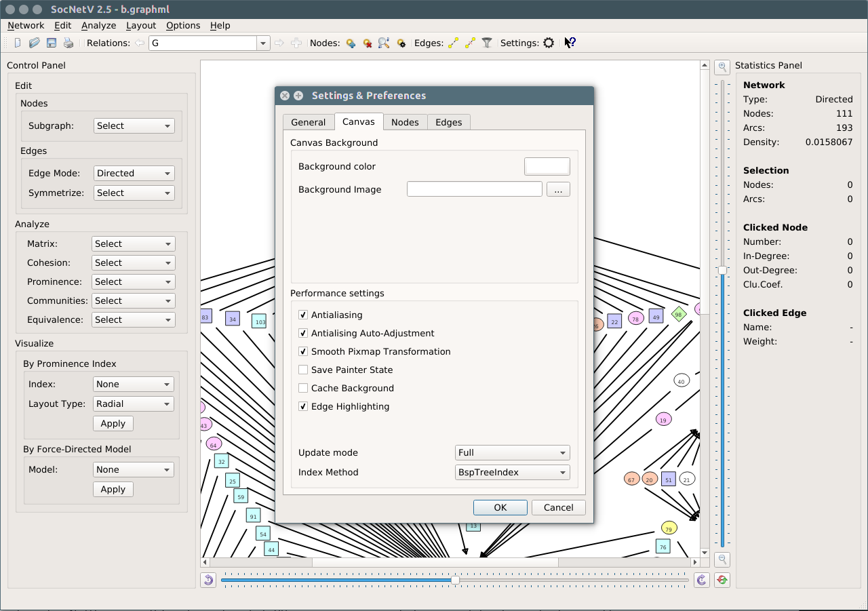Switch to the Edges settings tab
The height and width of the screenshot is (611, 868).
point(448,122)
